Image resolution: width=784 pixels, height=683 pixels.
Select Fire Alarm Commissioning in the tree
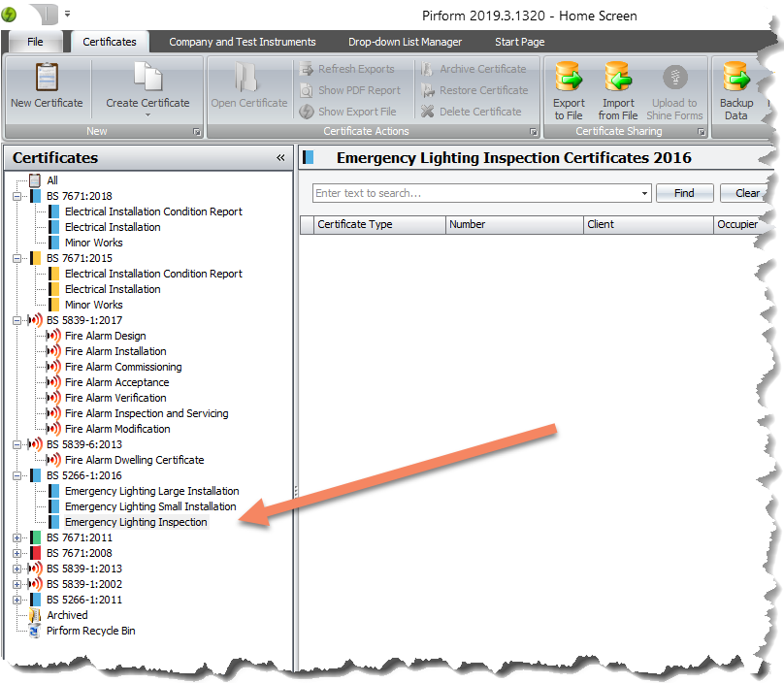click(x=123, y=367)
